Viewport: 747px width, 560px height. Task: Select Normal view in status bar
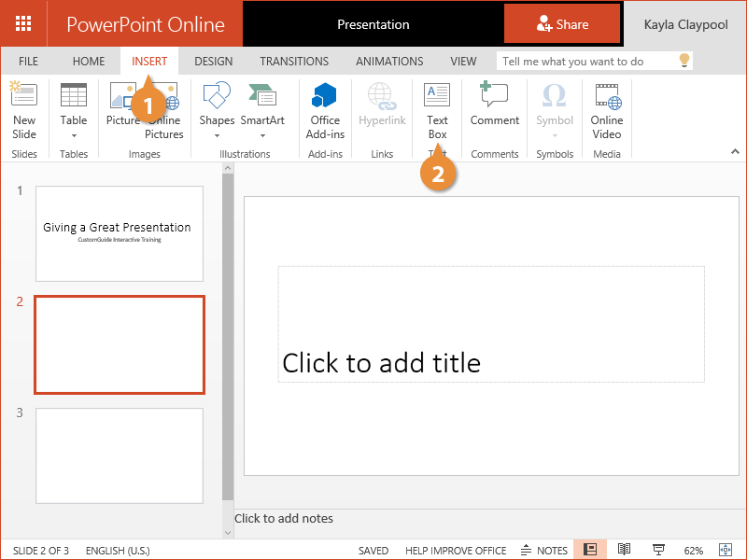[590, 550]
